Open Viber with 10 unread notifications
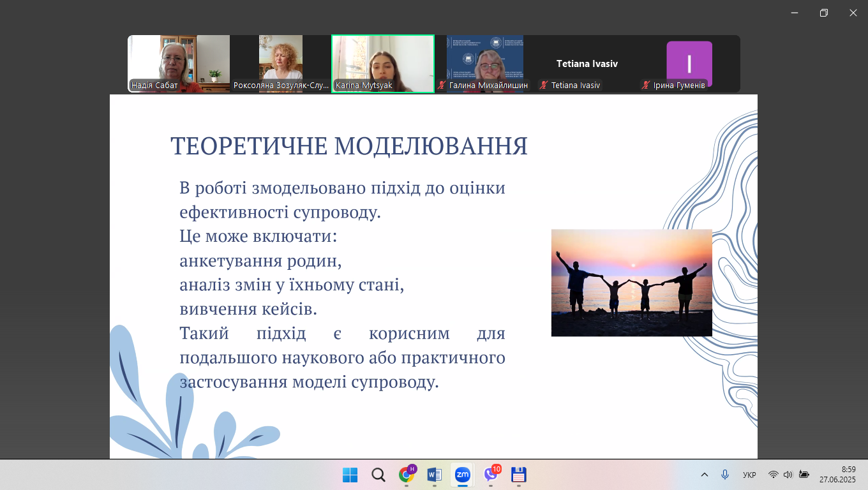The height and width of the screenshot is (490, 868). [x=491, y=475]
